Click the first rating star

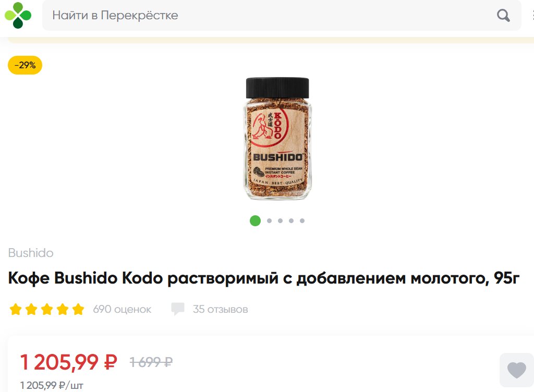coord(16,309)
